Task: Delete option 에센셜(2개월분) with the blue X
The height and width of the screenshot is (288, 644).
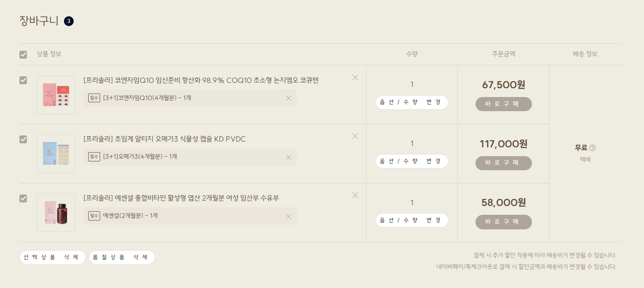Action: click(288, 216)
